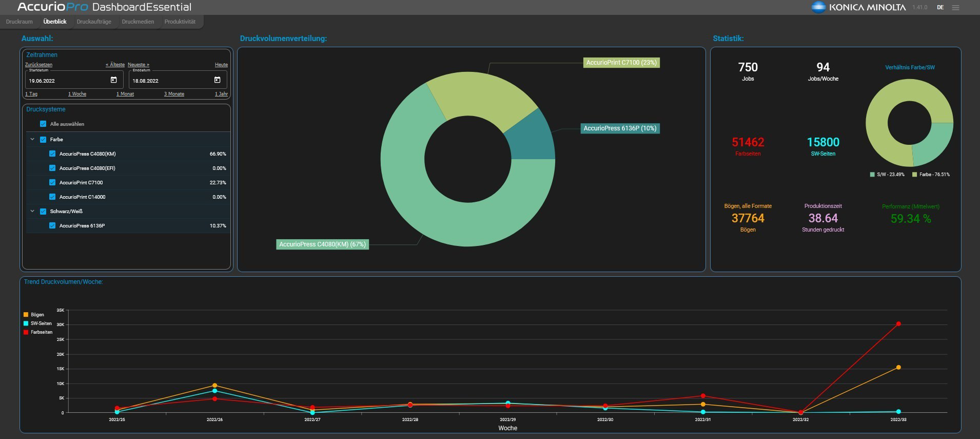The width and height of the screenshot is (980, 439).
Task: Click the orange Bögen point at 2022/26
Action: (214, 386)
